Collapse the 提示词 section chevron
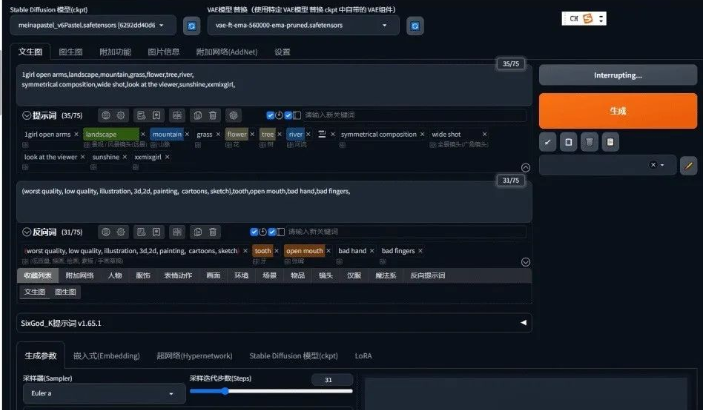 point(26,116)
